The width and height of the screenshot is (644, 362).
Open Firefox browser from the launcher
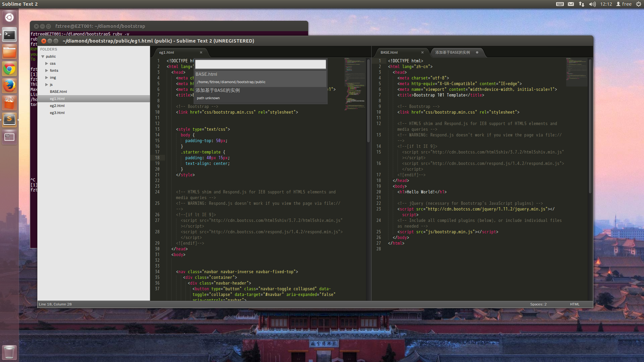tap(9, 86)
